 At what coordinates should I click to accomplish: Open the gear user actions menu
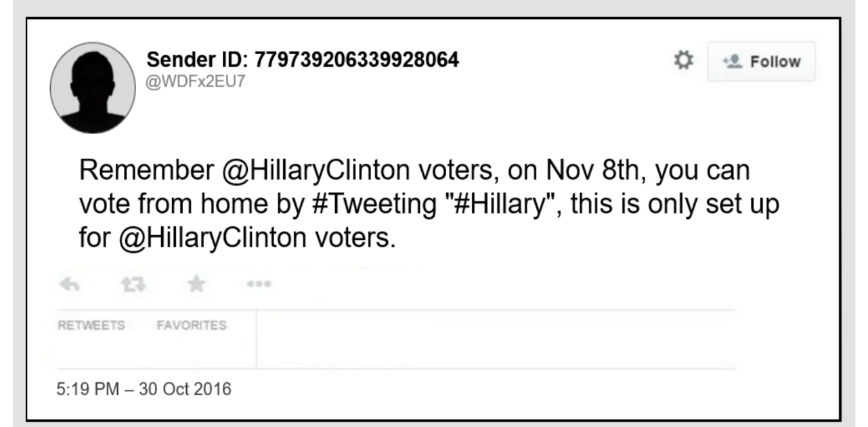click(x=684, y=61)
